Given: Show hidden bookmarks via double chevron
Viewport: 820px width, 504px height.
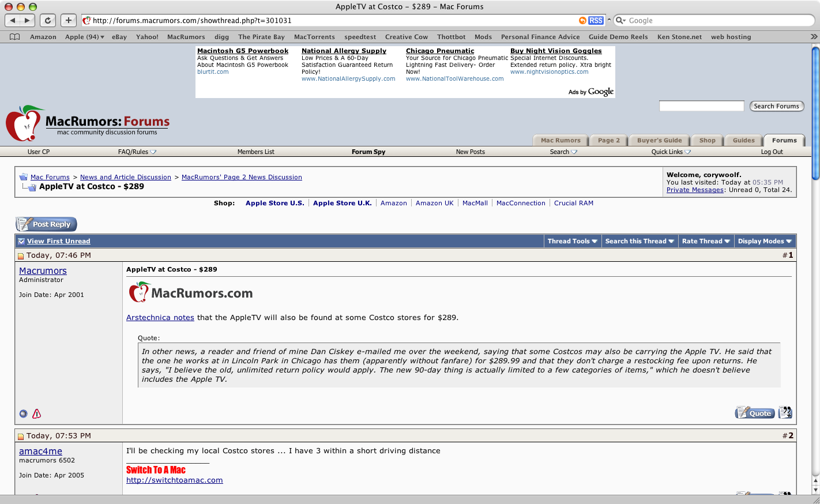Looking at the screenshot, I should (x=814, y=36).
